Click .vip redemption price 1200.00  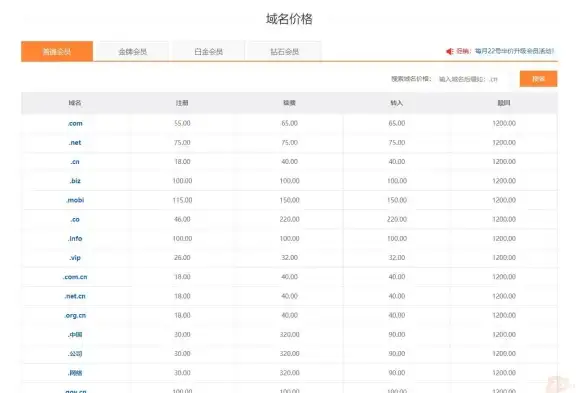click(x=504, y=258)
